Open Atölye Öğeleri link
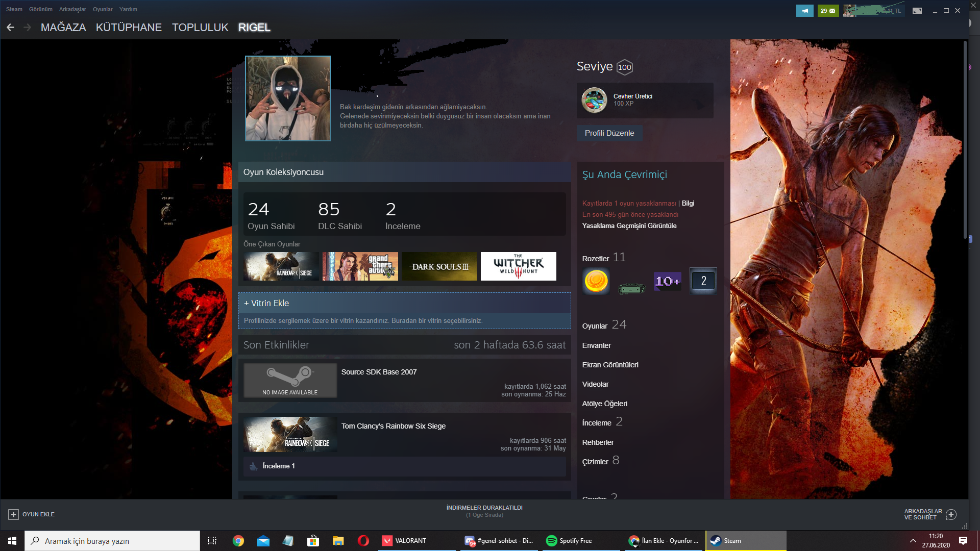 click(605, 404)
